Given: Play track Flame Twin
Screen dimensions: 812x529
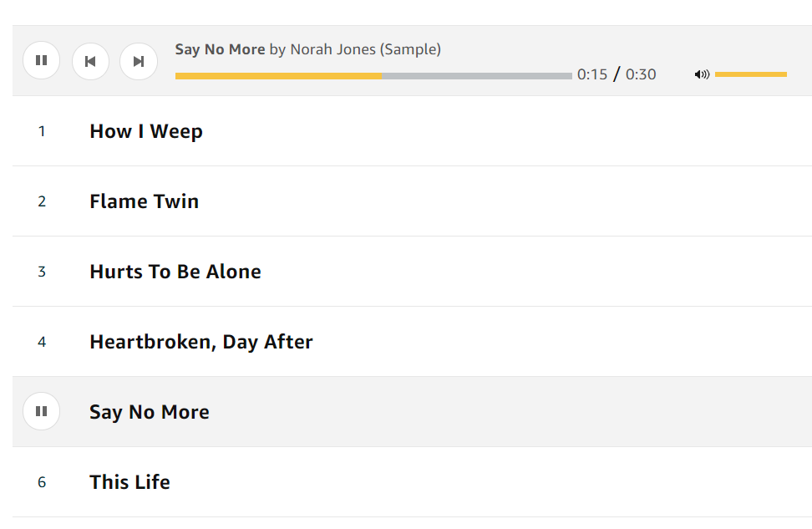Looking at the screenshot, I should [144, 201].
